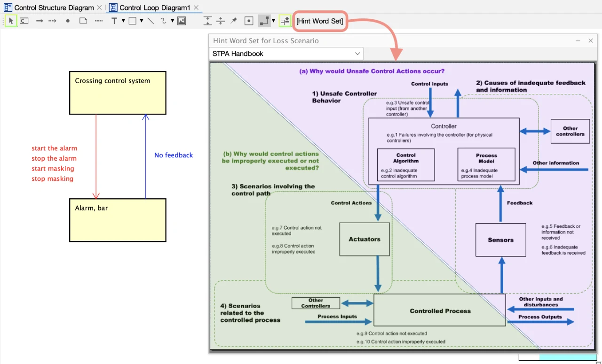Select the Alarm, bar box
Screen dimensions: 602x364
(118, 220)
